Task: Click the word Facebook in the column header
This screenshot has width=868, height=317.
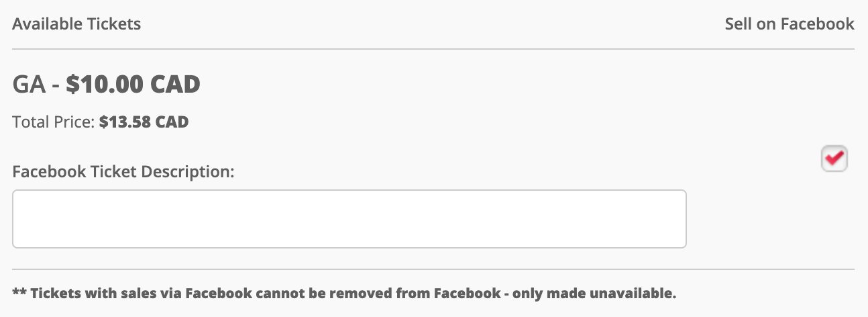Action: [817, 24]
